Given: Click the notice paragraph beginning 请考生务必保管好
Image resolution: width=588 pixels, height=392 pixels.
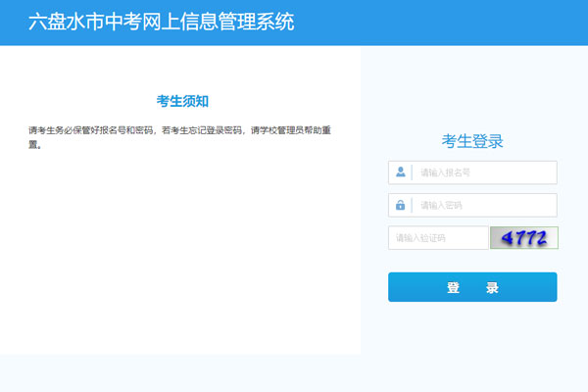Looking at the screenshot, I should pos(180,137).
